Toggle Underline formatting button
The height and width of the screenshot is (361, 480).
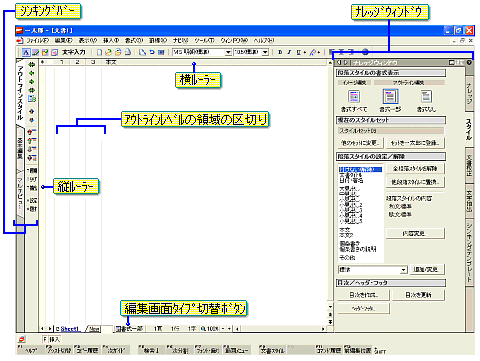[x=299, y=52]
